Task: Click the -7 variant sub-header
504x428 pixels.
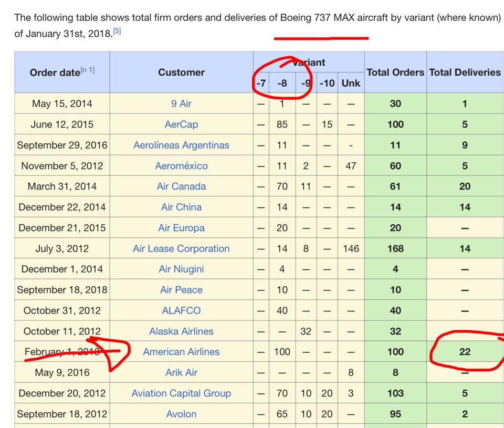Action: (261, 83)
